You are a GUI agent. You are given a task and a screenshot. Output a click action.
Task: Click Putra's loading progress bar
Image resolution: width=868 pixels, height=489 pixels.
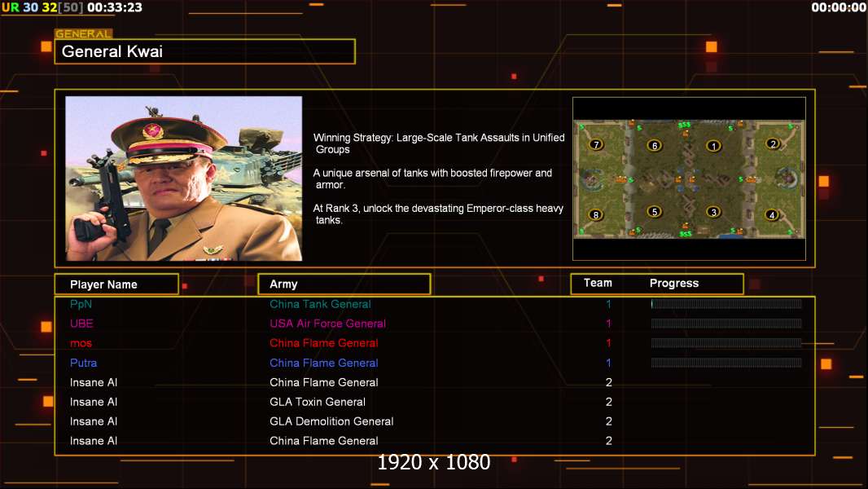point(726,363)
